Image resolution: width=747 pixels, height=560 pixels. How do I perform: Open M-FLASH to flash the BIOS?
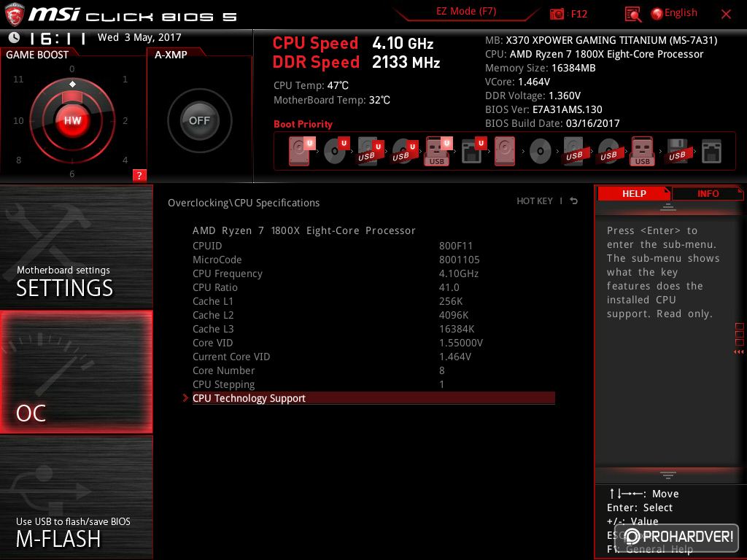(x=76, y=497)
